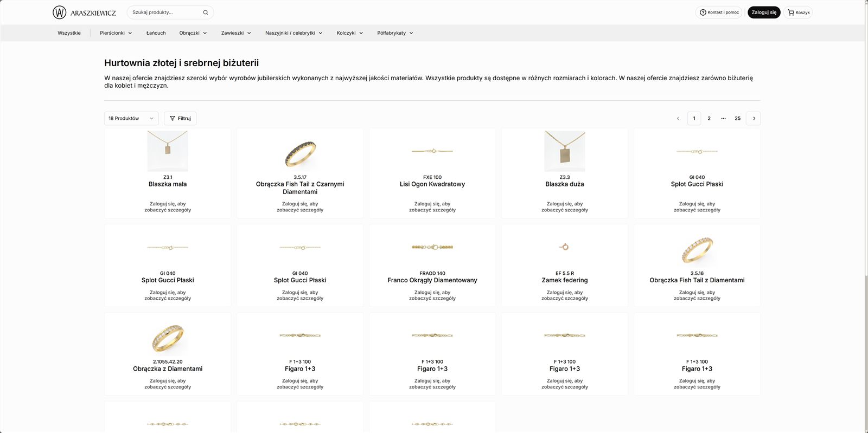The height and width of the screenshot is (433, 868).
Task: Open the Blaszka duża product thumbnail
Action: pos(565,151)
